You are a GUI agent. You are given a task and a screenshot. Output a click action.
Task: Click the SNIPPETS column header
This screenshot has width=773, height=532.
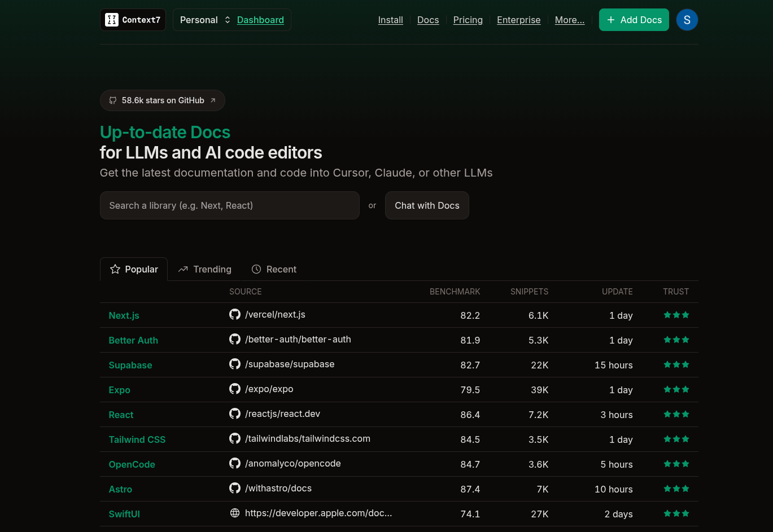(x=529, y=292)
